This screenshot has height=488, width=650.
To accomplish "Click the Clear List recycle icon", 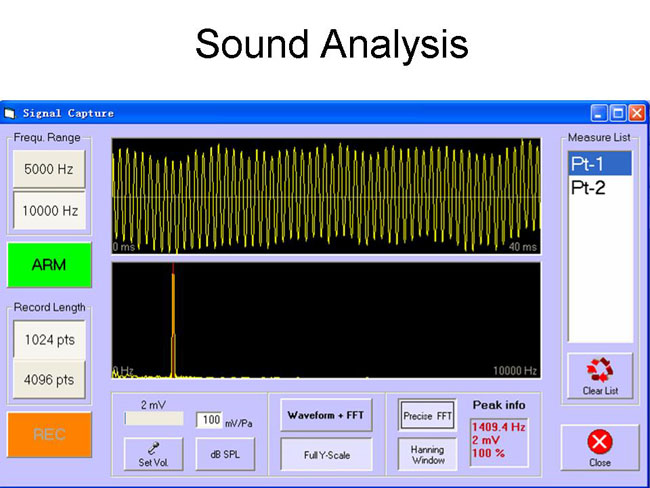I will 600,370.
